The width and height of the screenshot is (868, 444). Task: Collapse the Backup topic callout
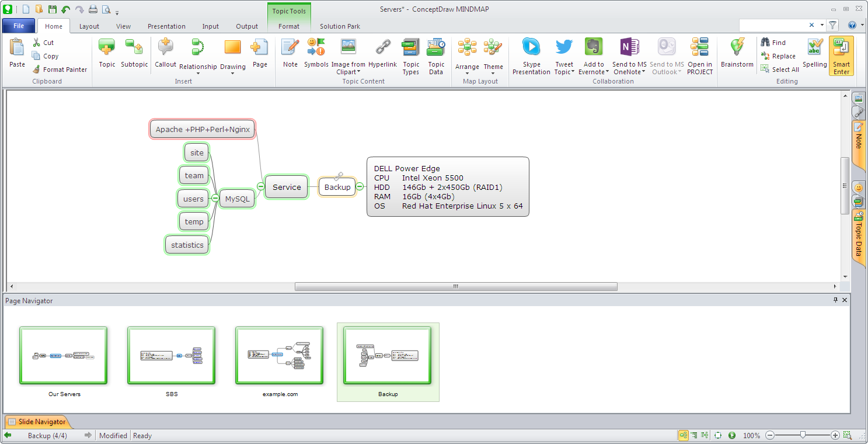[x=360, y=186]
